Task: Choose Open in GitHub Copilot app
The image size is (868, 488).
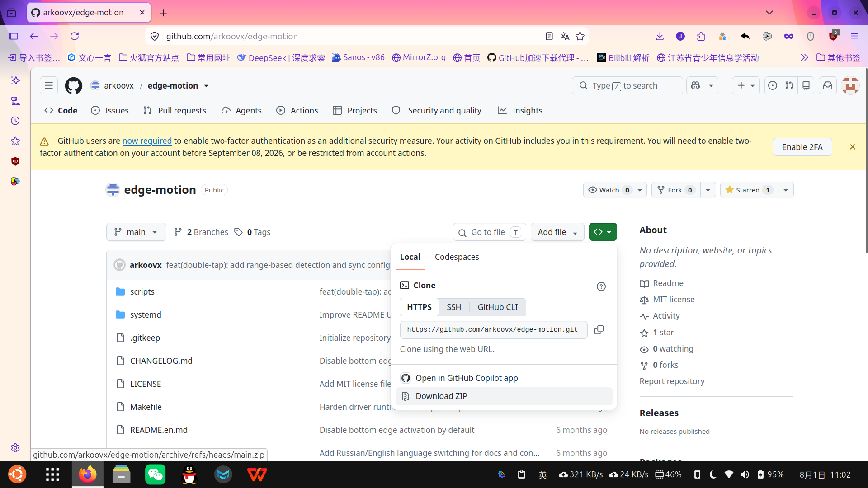Action: [x=504, y=378]
